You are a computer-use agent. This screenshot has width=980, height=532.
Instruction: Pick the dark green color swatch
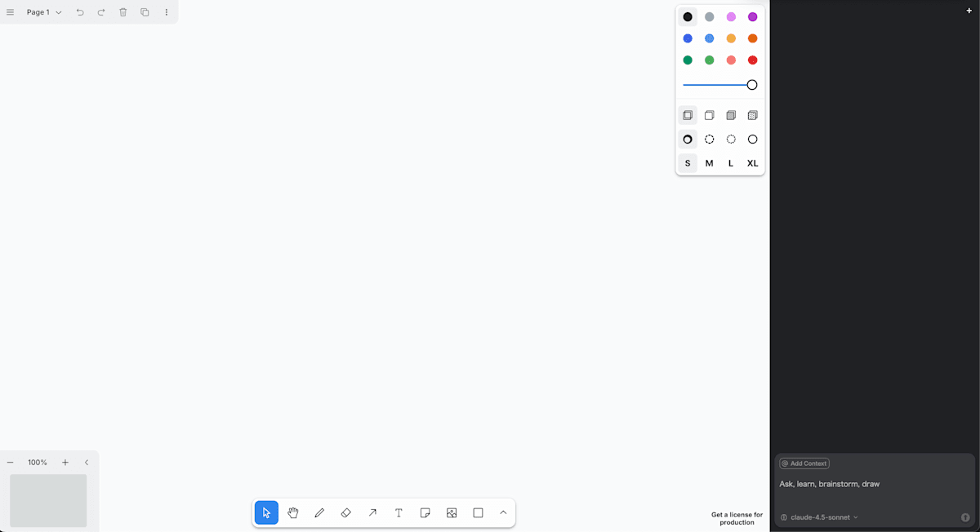[688, 60]
